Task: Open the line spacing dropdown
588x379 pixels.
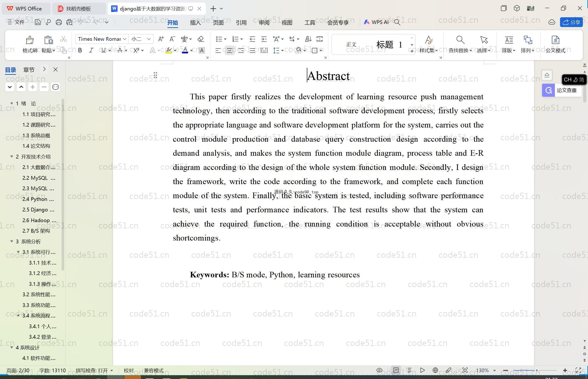Action: tap(282, 50)
